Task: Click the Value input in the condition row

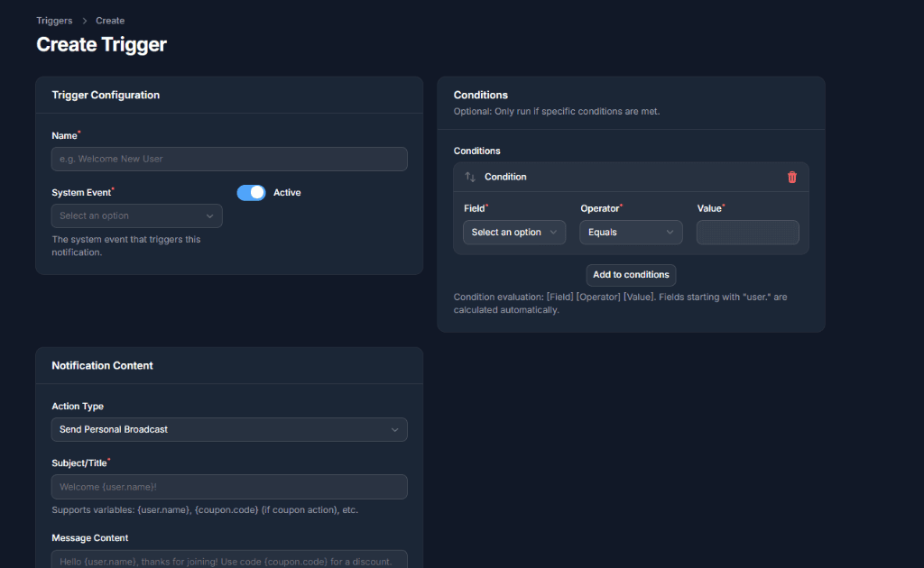Action: click(747, 232)
